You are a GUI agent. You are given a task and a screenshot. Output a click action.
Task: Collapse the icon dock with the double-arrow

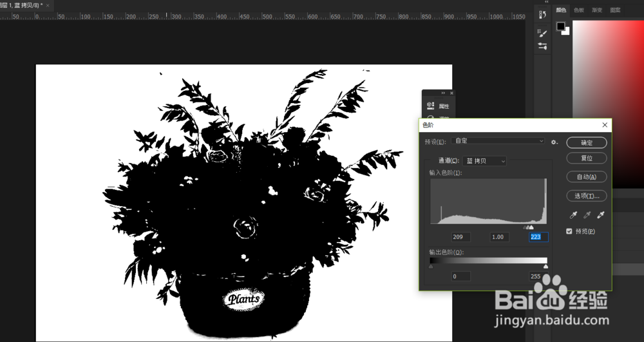[x=546, y=2]
